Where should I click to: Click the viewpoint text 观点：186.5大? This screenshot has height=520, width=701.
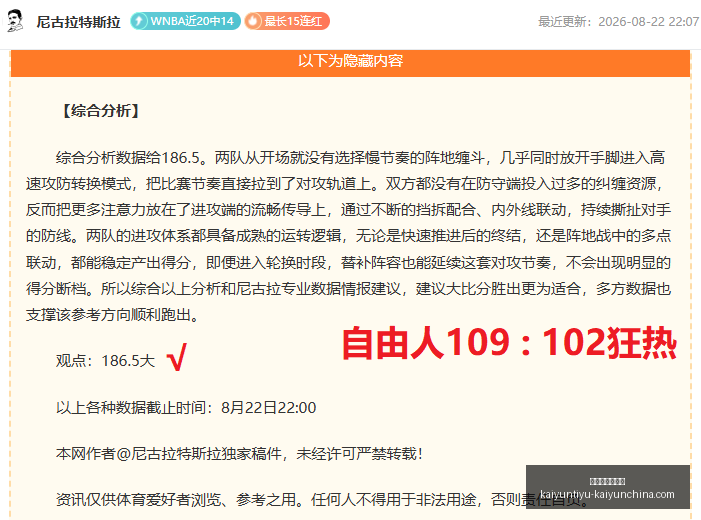[106, 360]
